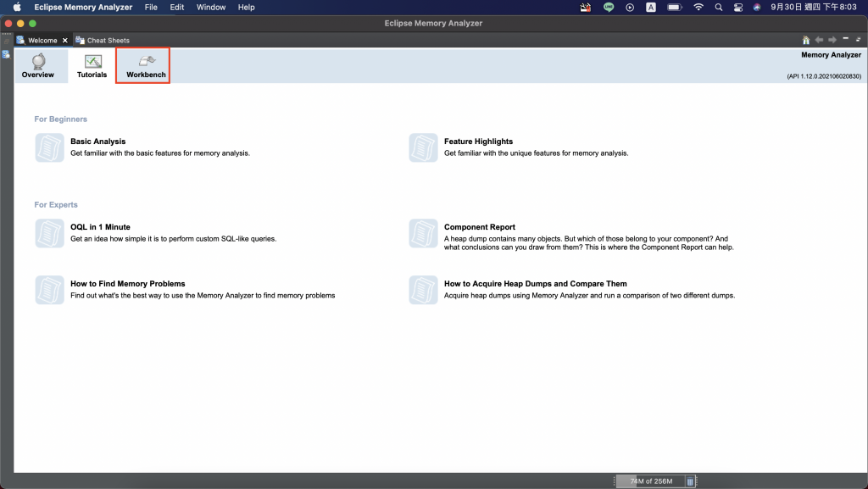Open the Feature Highlights tutorial link
This screenshot has width=868, height=489.
click(478, 142)
